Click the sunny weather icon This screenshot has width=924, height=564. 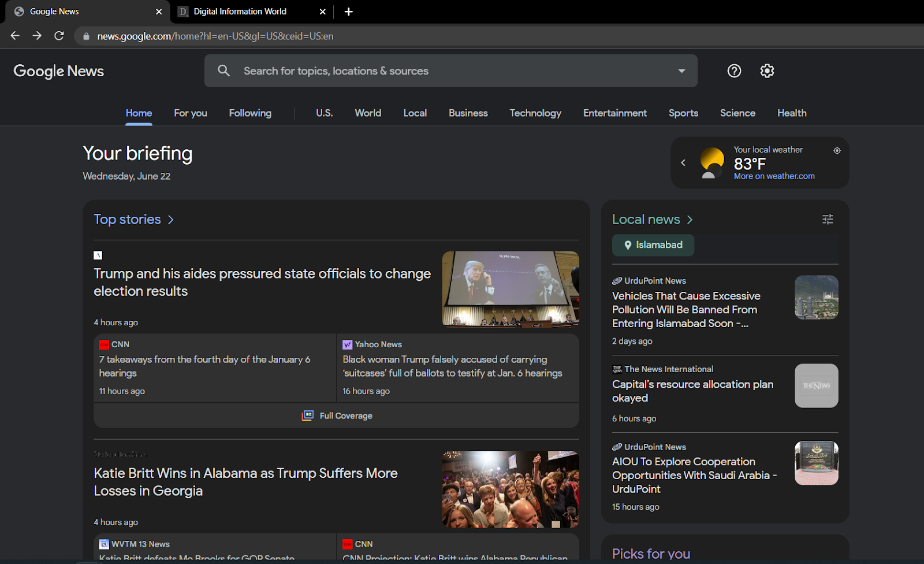pyautogui.click(x=711, y=162)
